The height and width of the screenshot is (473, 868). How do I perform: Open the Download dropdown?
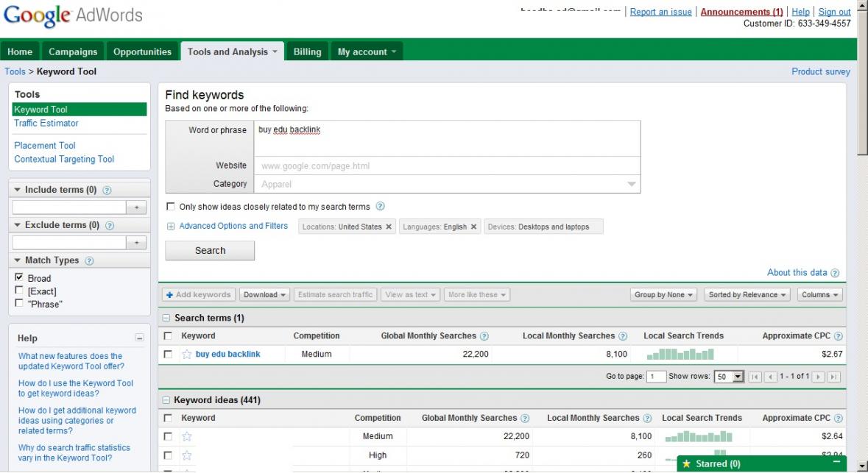[264, 295]
